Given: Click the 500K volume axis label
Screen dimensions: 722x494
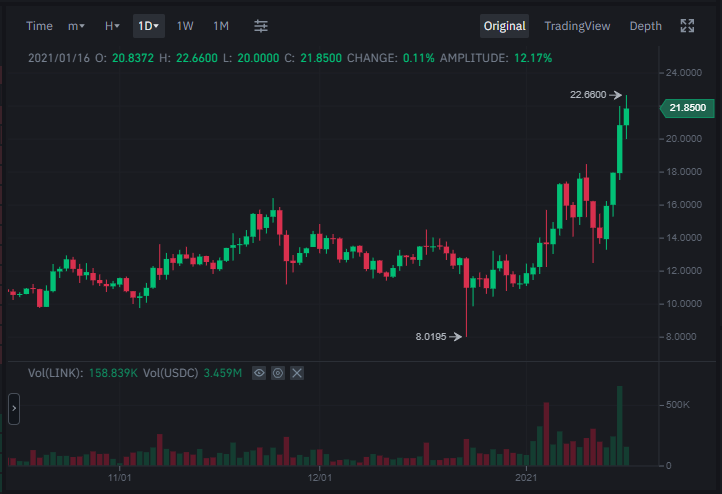Looking at the screenshot, I should [x=677, y=405].
